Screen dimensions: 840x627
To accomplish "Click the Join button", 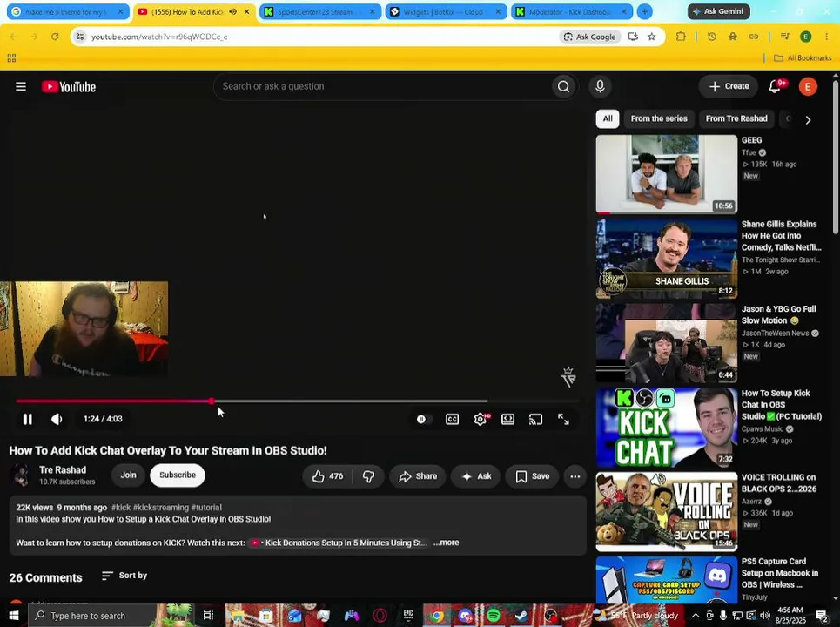I will point(128,475).
